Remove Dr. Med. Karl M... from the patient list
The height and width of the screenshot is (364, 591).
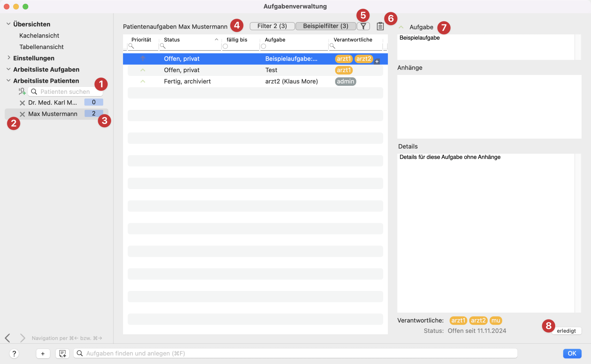pos(22,103)
